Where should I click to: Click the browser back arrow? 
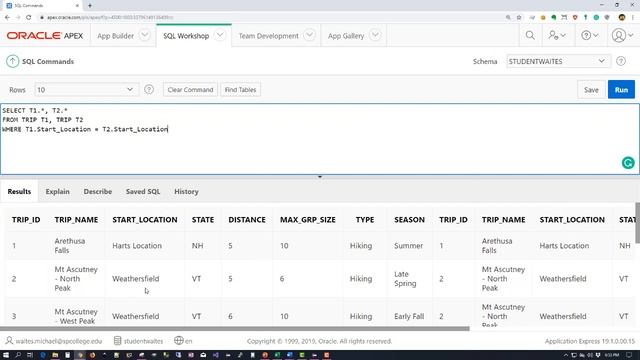tap(7, 17)
